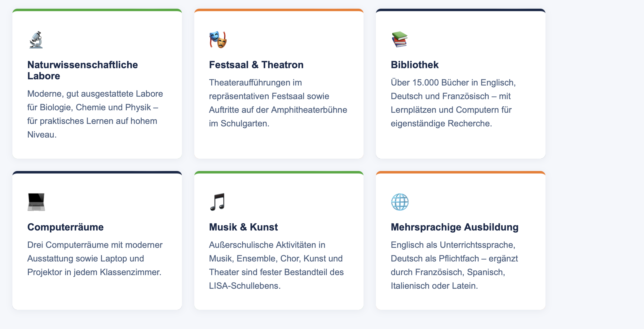Click the Außerschulische Aktivitäten description
This screenshot has width=644, height=329.
tap(276, 265)
